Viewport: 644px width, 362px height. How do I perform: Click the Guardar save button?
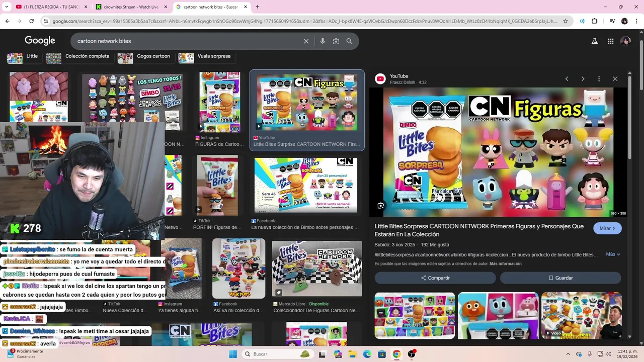(560, 278)
